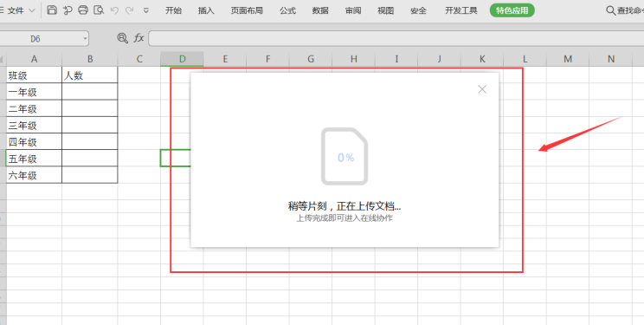Open the 文件 menu
The height and width of the screenshot is (325, 644).
point(16,10)
